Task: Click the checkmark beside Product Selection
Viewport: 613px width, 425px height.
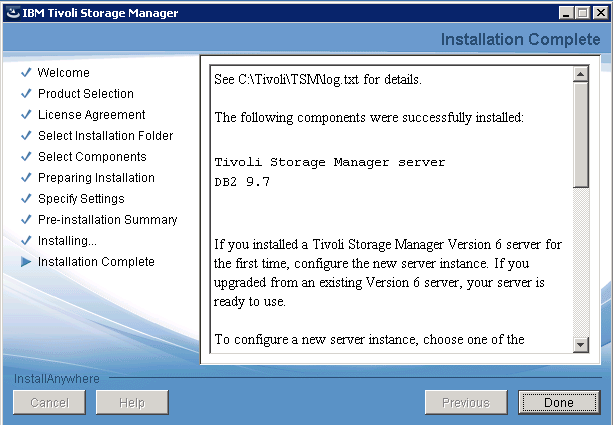Action: [25, 94]
